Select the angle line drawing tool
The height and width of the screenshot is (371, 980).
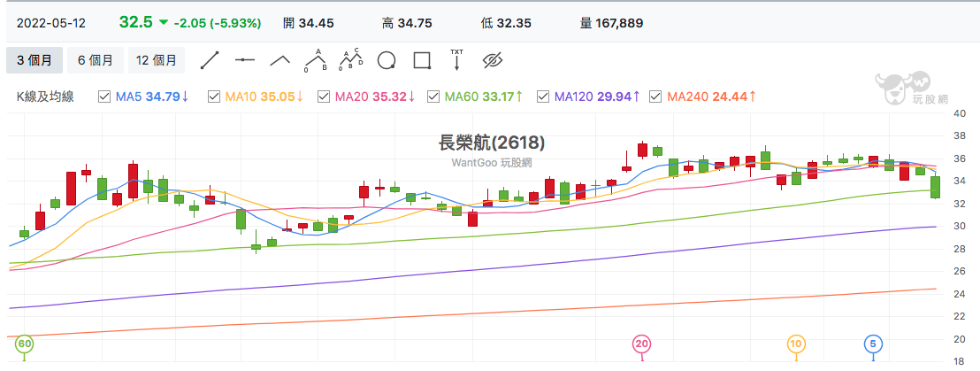coord(280,61)
